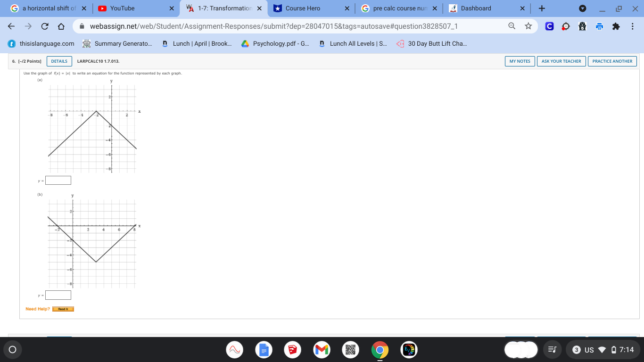Toggle the bookmark star for this page

click(x=528, y=26)
